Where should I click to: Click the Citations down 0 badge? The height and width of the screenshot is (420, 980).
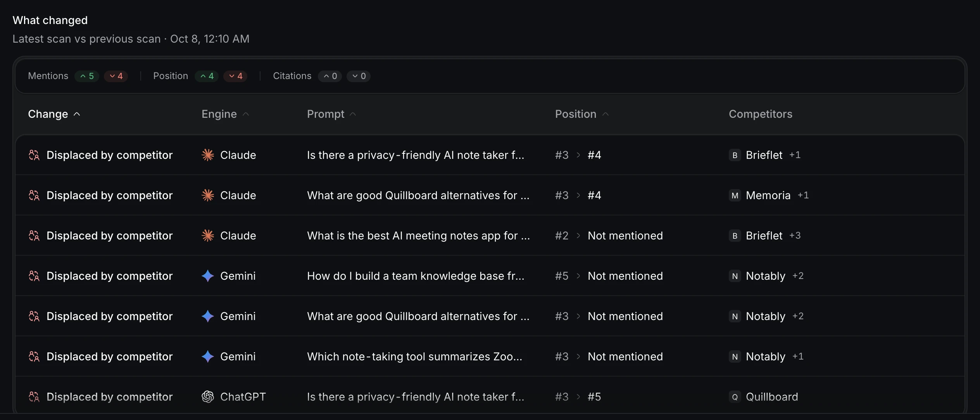pyautogui.click(x=359, y=76)
